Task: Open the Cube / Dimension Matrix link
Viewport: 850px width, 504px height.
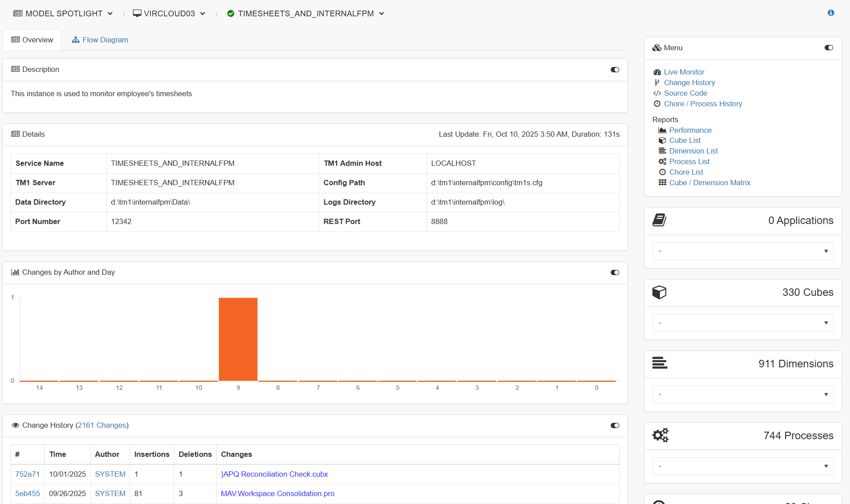Action: click(x=710, y=183)
